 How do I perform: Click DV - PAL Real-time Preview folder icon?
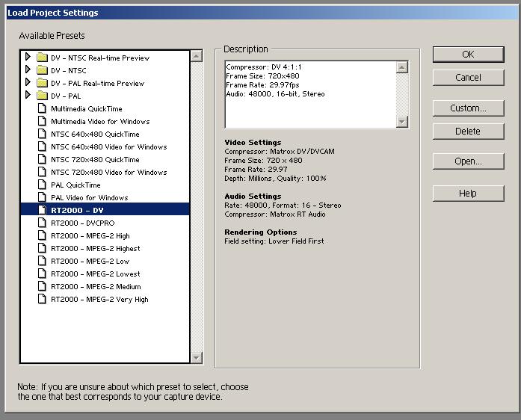pyautogui.click(x=43, y=83)
